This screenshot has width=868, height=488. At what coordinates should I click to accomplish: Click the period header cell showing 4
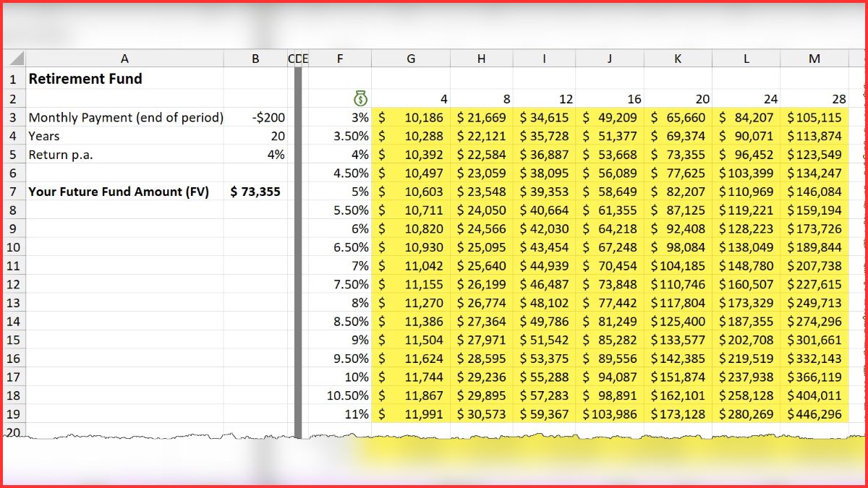[410, 98]
